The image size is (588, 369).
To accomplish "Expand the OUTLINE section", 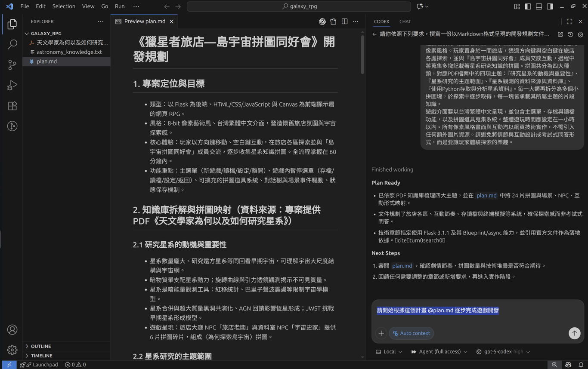I will tap(41, 346).
